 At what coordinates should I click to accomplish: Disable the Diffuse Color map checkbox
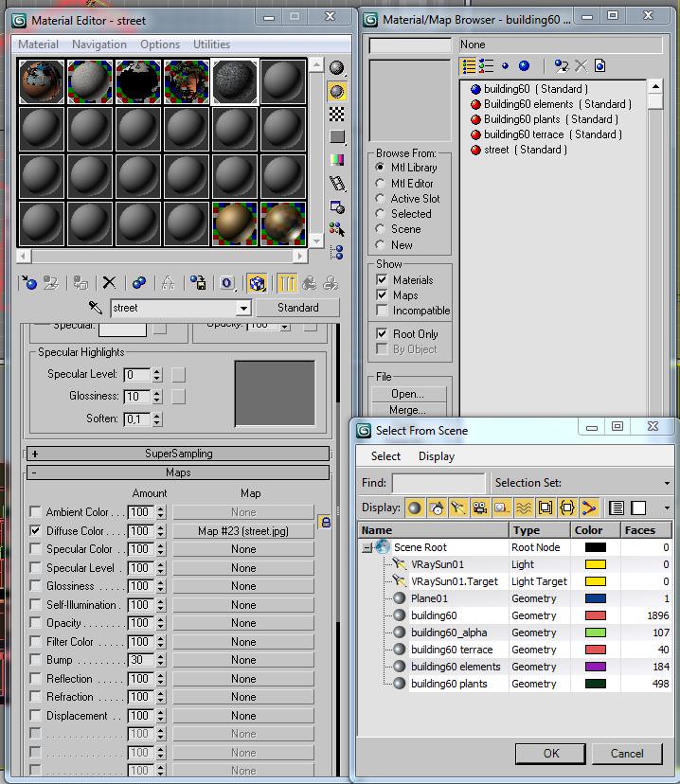coord(35,530)
